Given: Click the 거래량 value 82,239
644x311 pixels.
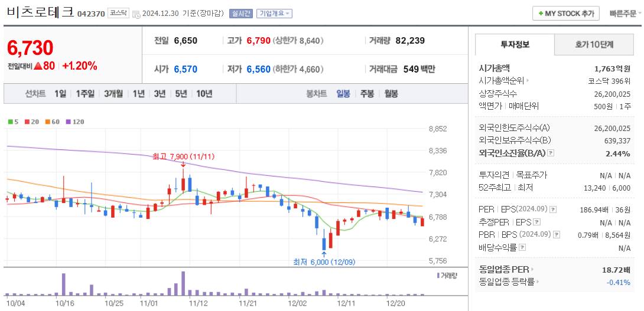Looking at the screenshot, I should [410, 41].
